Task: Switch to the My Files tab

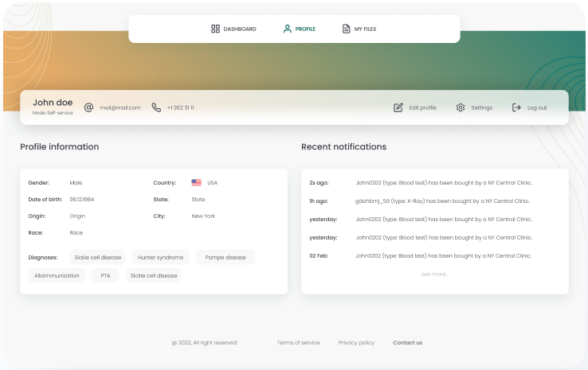Action: coord(365,29)
